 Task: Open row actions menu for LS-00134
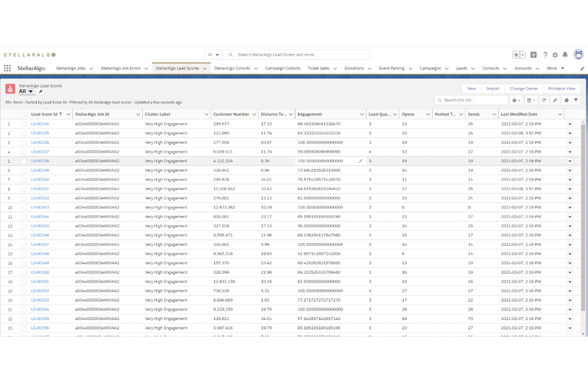[570, 124]
